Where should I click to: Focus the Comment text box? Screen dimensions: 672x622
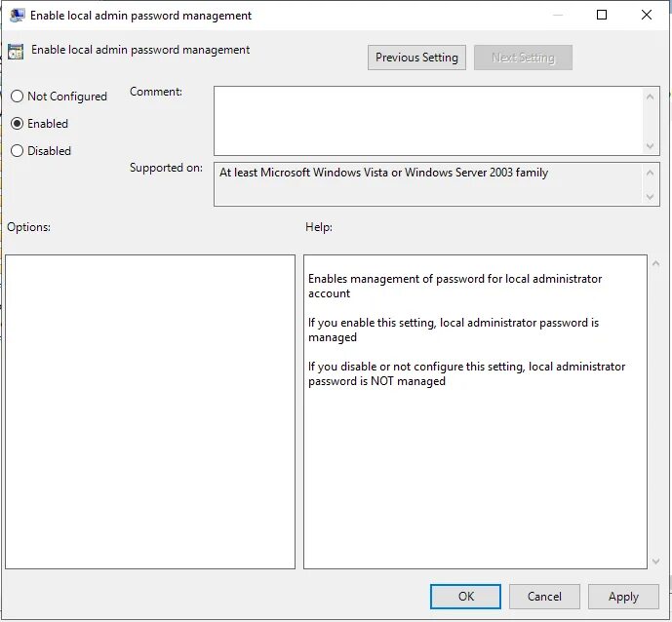(x=428, y=121)
